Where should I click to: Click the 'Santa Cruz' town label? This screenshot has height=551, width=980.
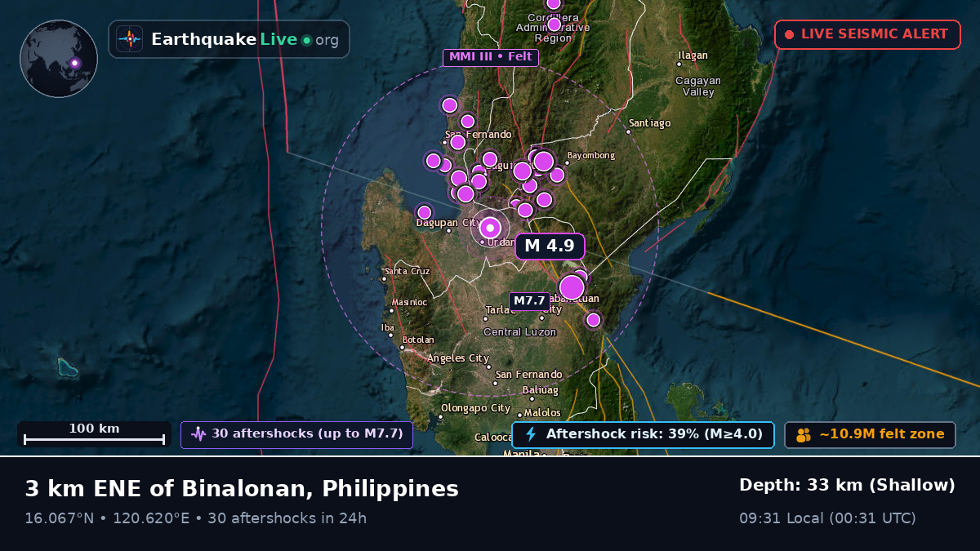tap(408, 271)
